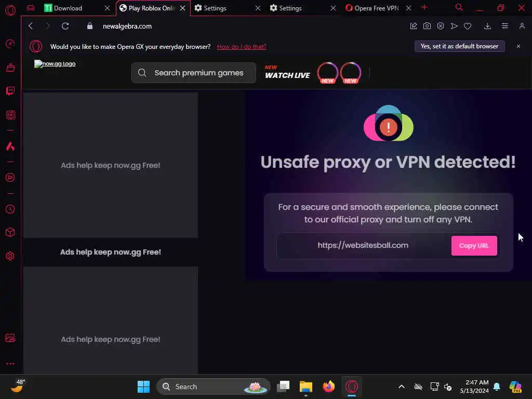This screenshot has width=532, height=399.
Task: Click the send flow arrow icon
Action: (454, 26)
